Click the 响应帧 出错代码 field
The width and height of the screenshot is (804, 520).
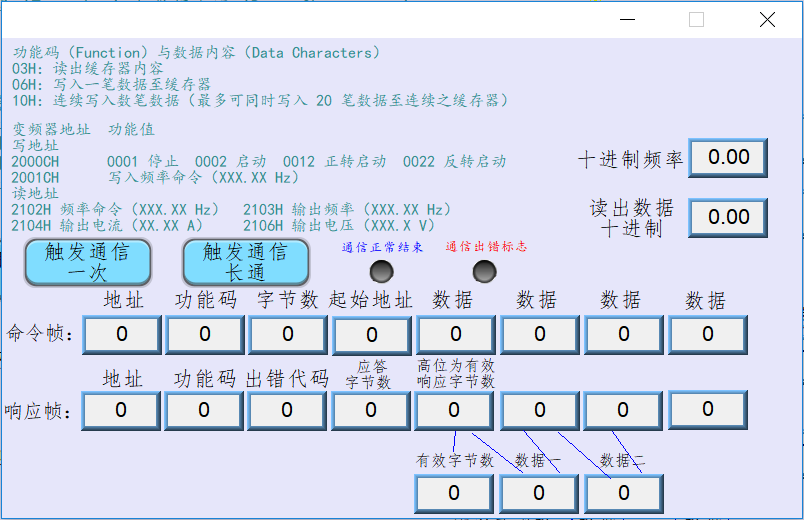click(288, 410)
